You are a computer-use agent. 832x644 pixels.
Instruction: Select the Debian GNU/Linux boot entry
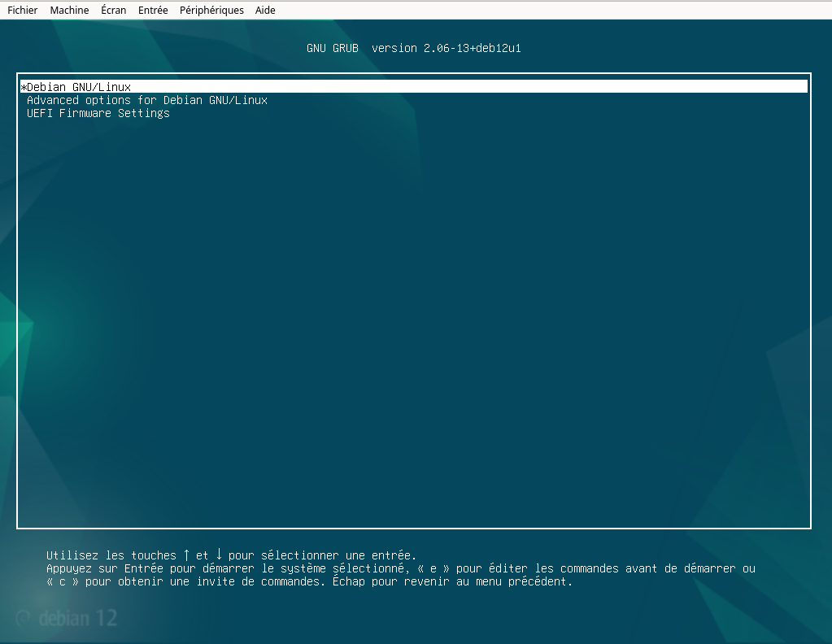[414, 87]
